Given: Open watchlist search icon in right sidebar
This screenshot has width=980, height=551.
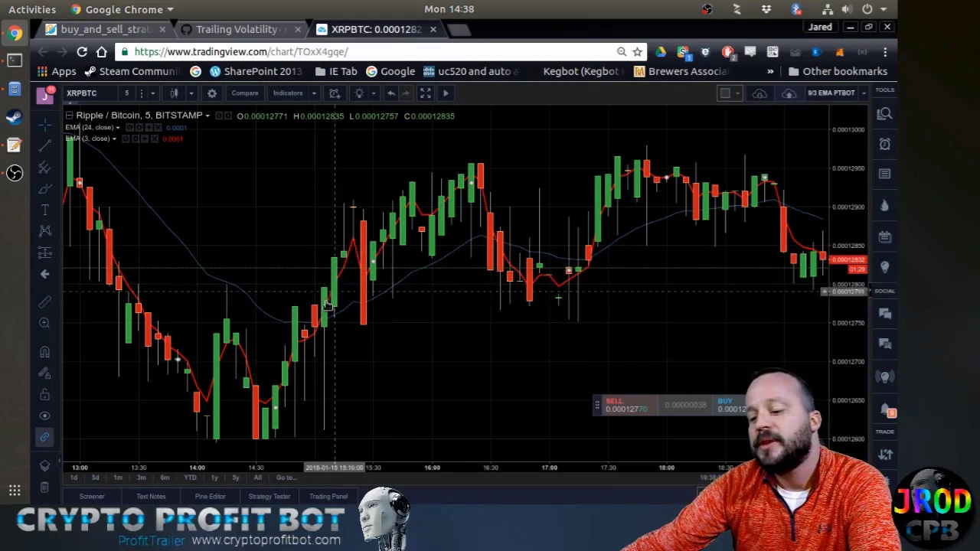Looking at the screenshot, I should click(x=885, y=114).
